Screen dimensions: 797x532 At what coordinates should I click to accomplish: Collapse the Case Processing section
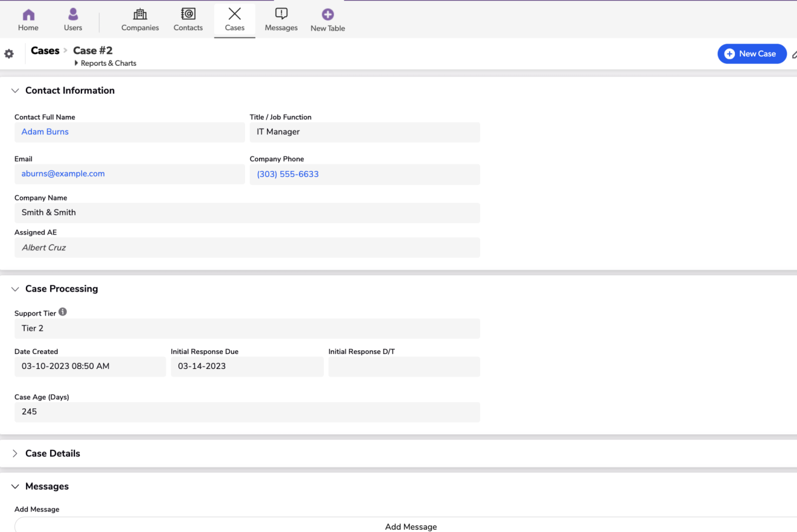pyautogui.click(x=15, y=289)
